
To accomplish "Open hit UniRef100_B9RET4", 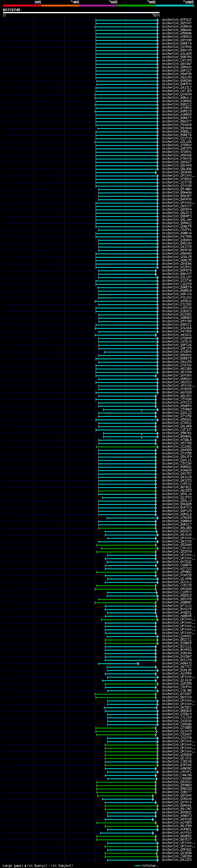I will coord(176,43).
